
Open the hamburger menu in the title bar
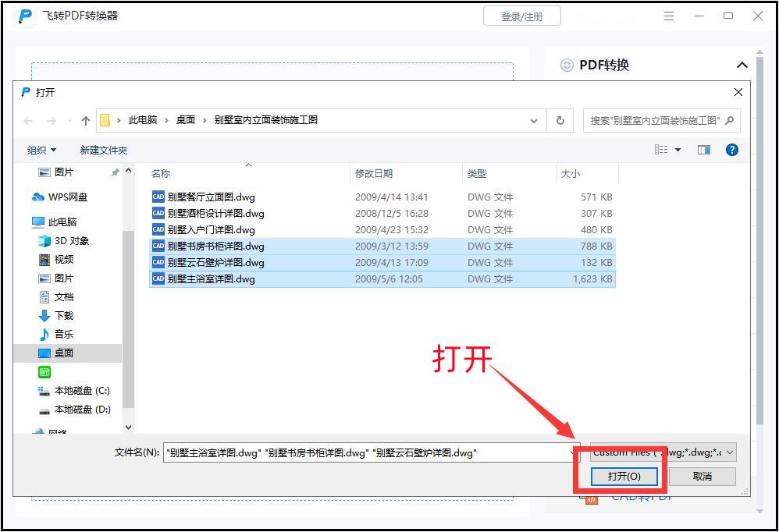point(669,16)
